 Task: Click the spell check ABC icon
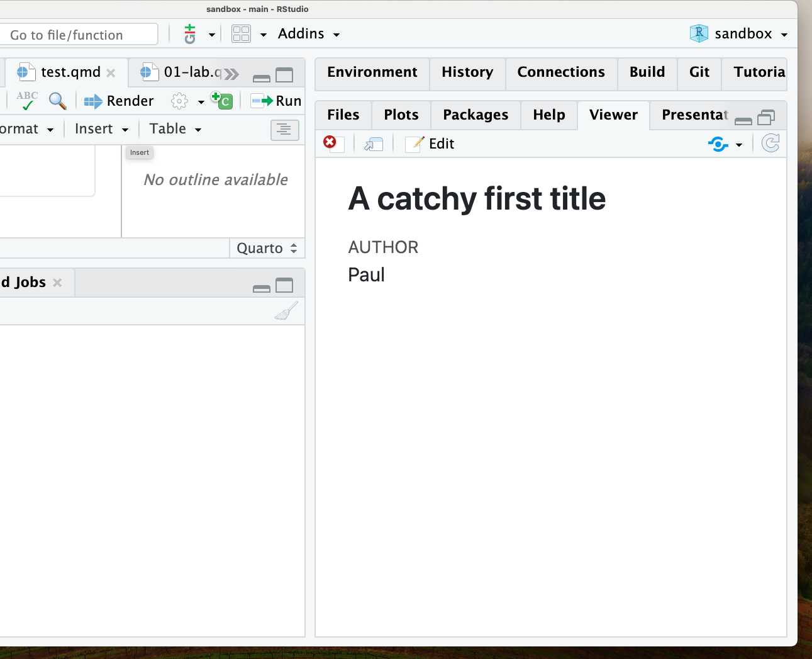(27, 101)
